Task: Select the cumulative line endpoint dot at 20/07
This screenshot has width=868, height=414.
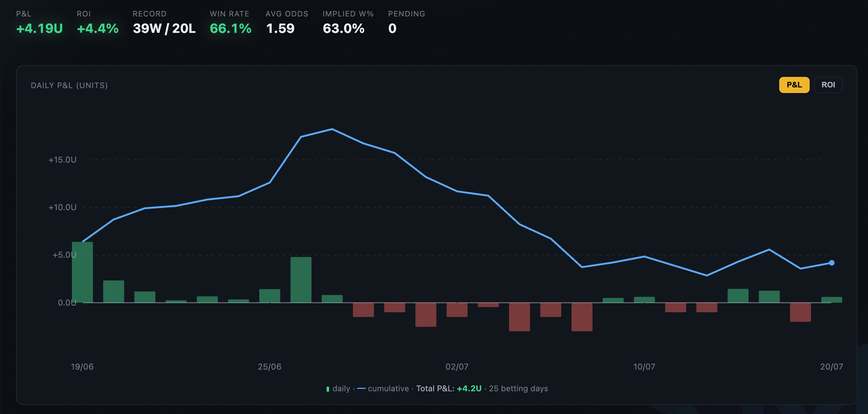Action: coord(832,263)
